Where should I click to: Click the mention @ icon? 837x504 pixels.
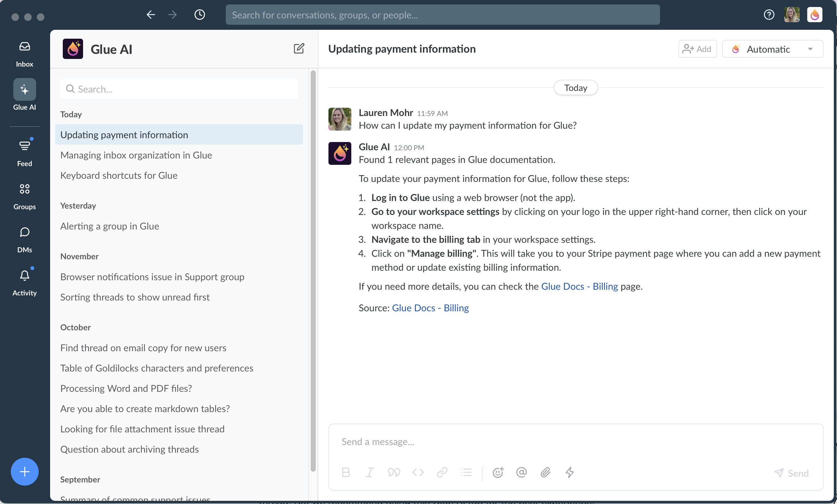522,472
